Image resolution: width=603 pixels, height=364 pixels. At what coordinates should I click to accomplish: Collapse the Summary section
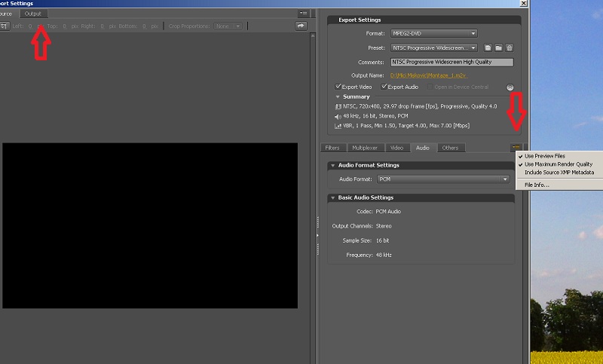coord(338,96)
